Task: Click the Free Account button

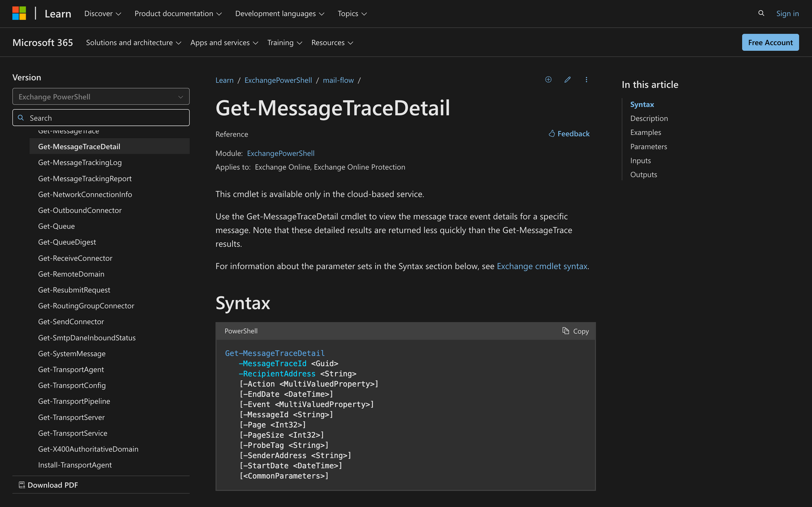Action: point(770,42)
